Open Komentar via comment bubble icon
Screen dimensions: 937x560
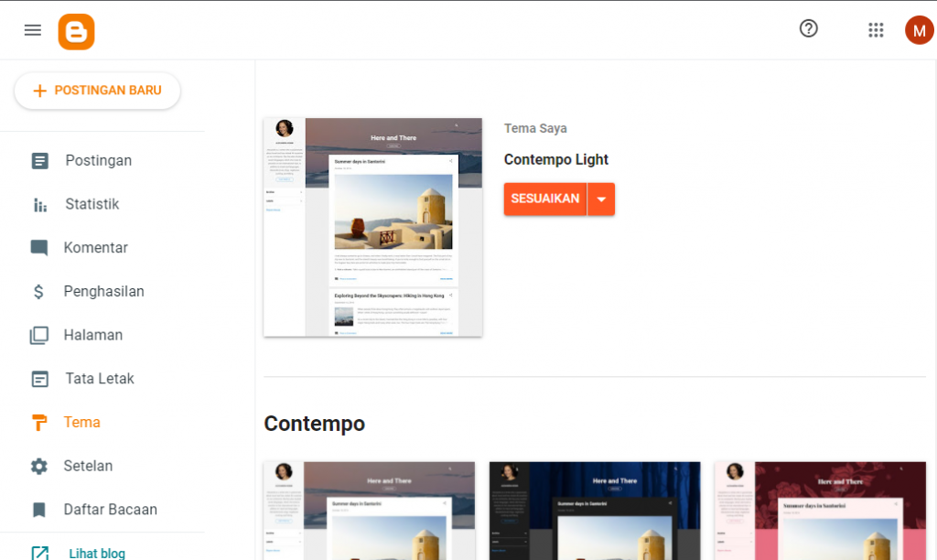pyautogui.click(x=38, y=247)
